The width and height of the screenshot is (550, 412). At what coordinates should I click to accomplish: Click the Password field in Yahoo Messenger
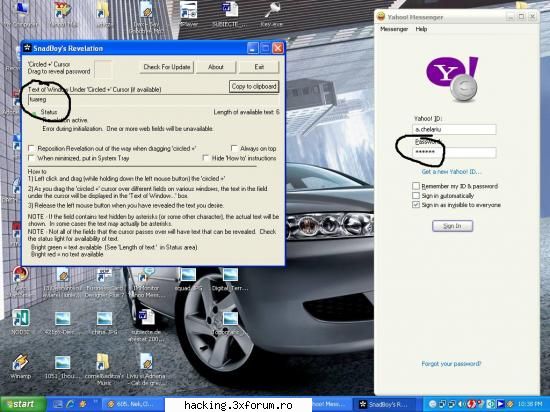[454, 153]
